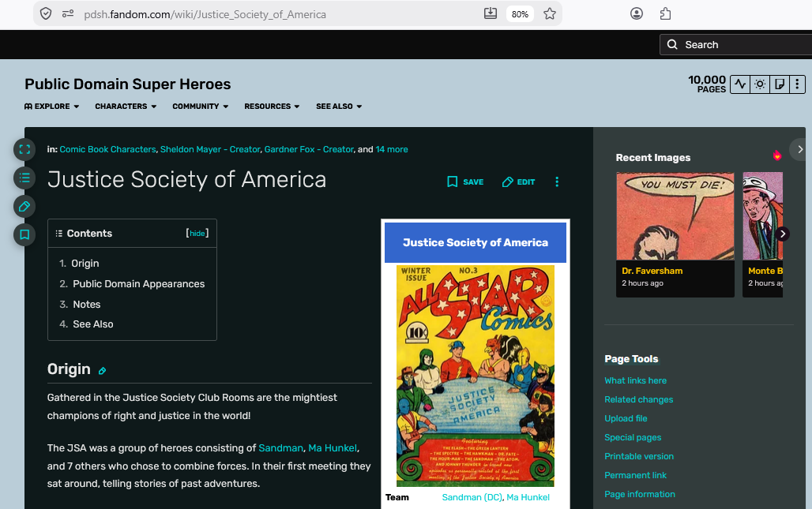
Task: Open Related changes page tool
Action: (638, 400)
